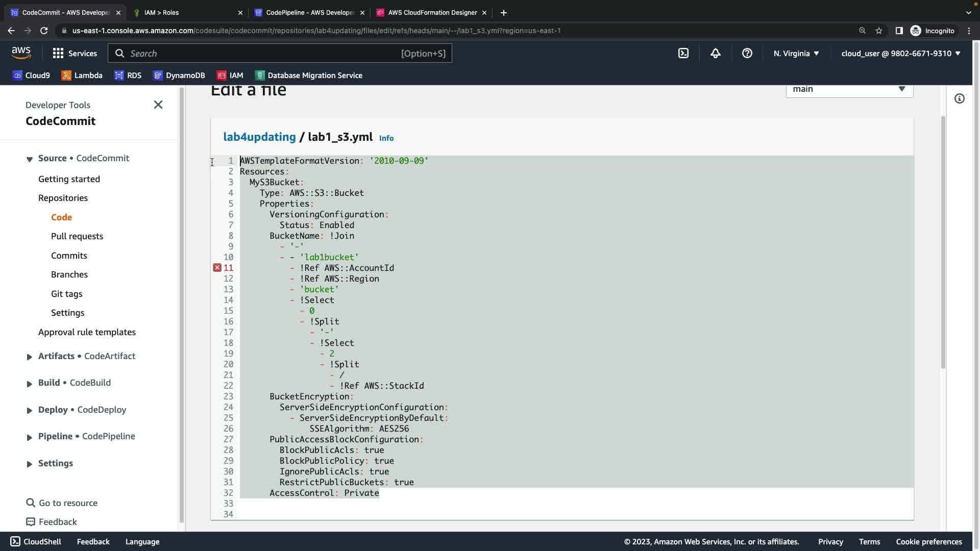Bookmark this page with the star icon
980x551 pixels.
click(878, 31)
